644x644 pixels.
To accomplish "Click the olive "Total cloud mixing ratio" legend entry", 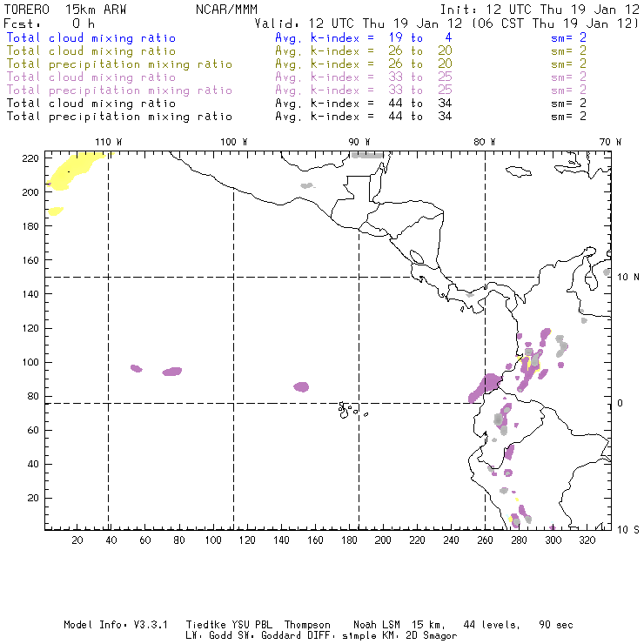I will (91, 51).
